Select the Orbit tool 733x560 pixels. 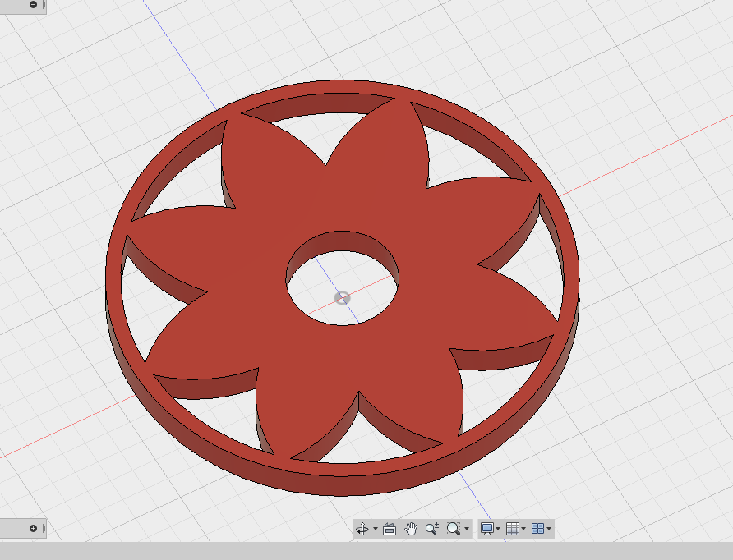362,529
